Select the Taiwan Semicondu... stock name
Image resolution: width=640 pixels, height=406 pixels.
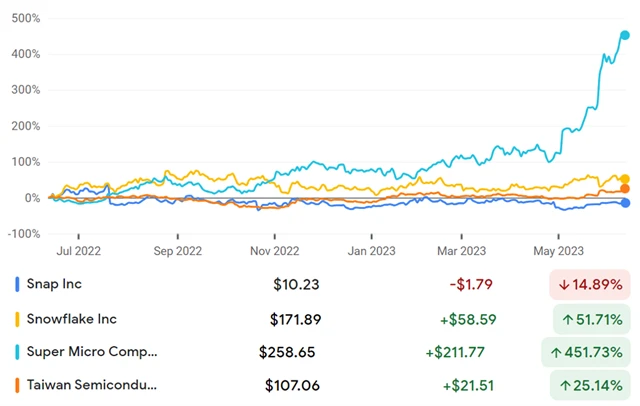[x=92, y=384]
